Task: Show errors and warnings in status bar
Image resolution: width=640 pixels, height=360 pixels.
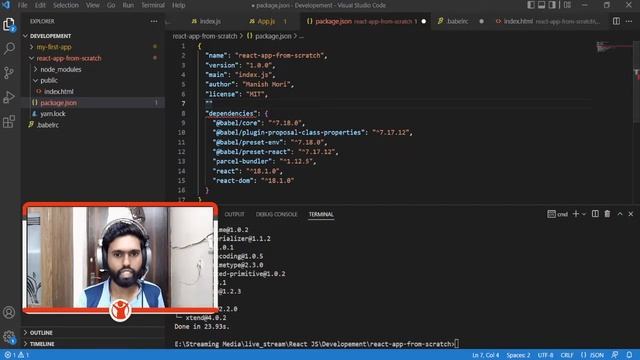Action: [x=17, y=355]
